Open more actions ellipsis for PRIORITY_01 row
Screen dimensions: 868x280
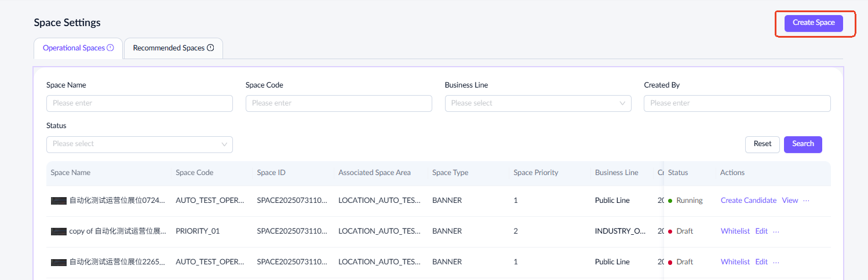coord(776,231)
